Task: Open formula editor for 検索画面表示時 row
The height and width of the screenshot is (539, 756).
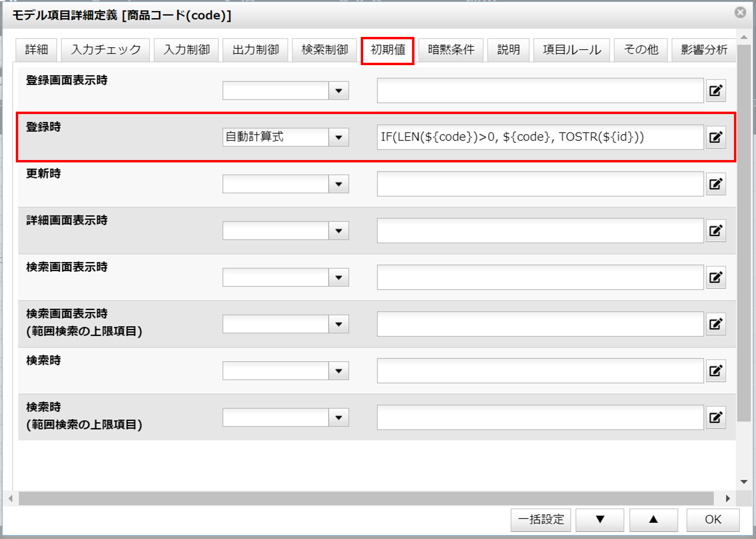Action: pyautogui.click(x=716, y=277)
